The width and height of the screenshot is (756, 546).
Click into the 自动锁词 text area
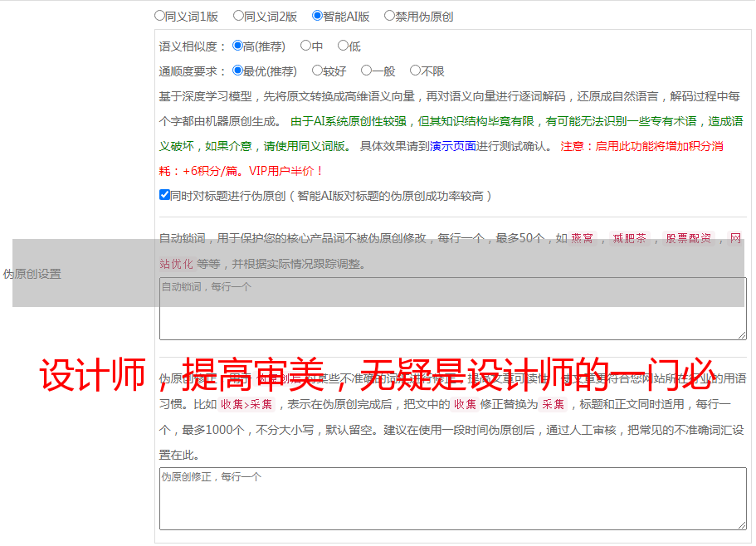pos(452,309)
